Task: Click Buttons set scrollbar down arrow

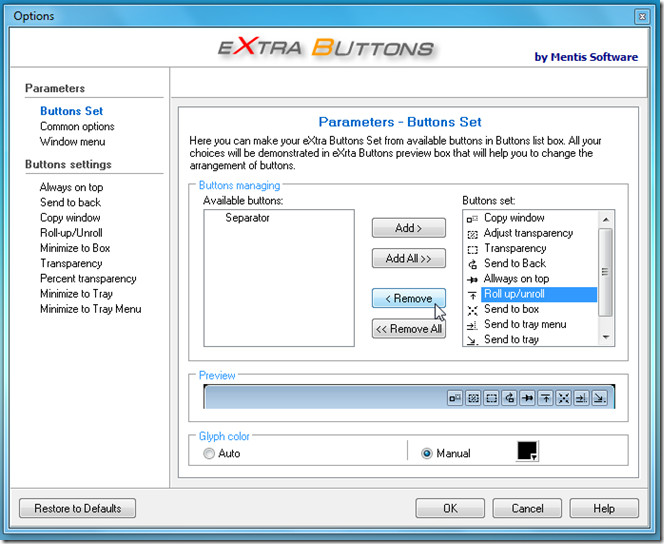Action: [606, 337]
